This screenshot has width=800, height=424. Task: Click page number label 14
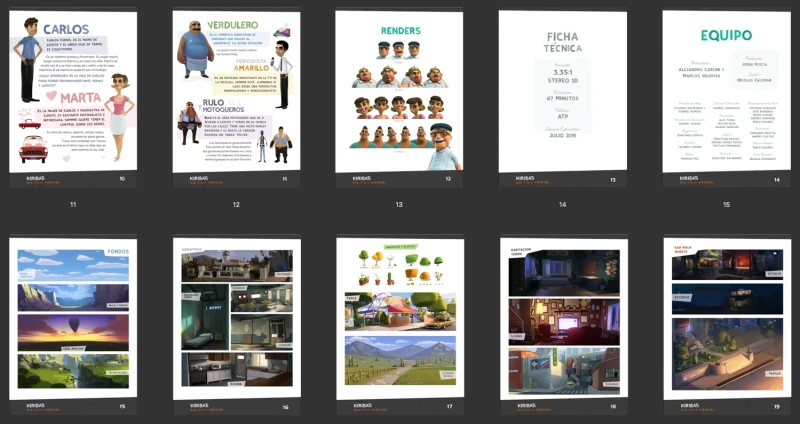coord(562,205)
